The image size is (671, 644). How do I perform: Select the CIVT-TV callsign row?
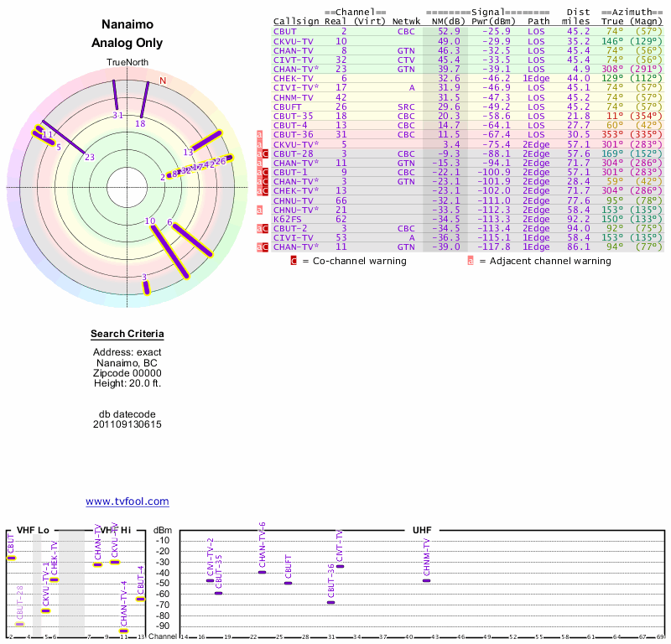coord(294,60)
